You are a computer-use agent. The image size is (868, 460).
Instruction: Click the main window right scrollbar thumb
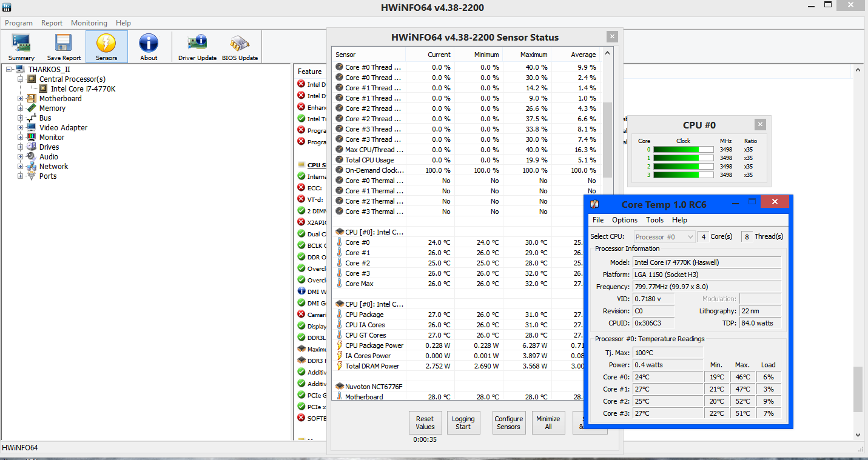(858, 389)
